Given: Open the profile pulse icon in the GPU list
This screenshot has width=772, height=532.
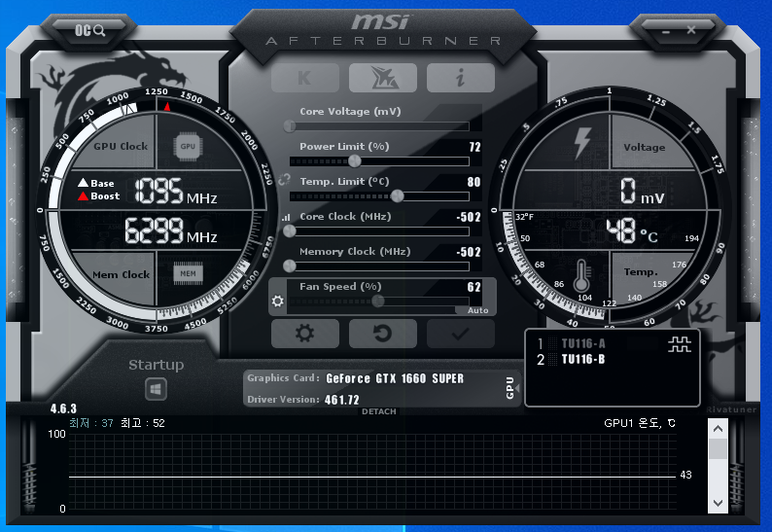Looking at the screenshot, I should (680, 344).
